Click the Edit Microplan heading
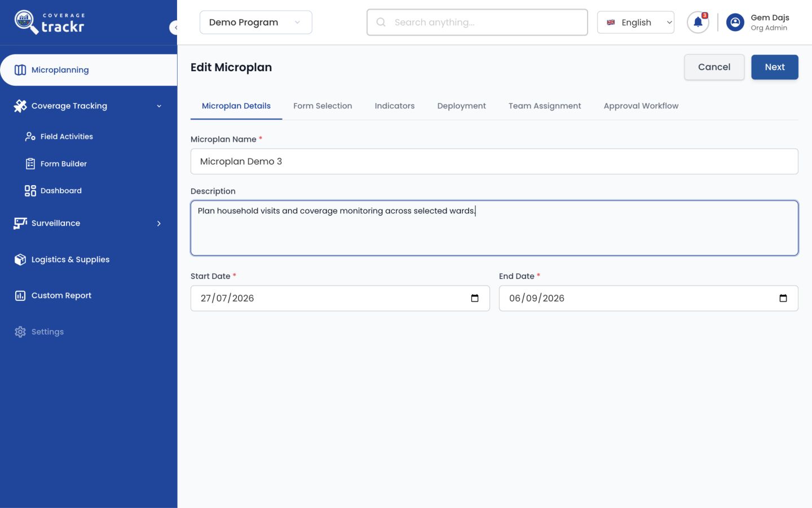This screenshot has width=812, height=508. [x=231, y=67]
